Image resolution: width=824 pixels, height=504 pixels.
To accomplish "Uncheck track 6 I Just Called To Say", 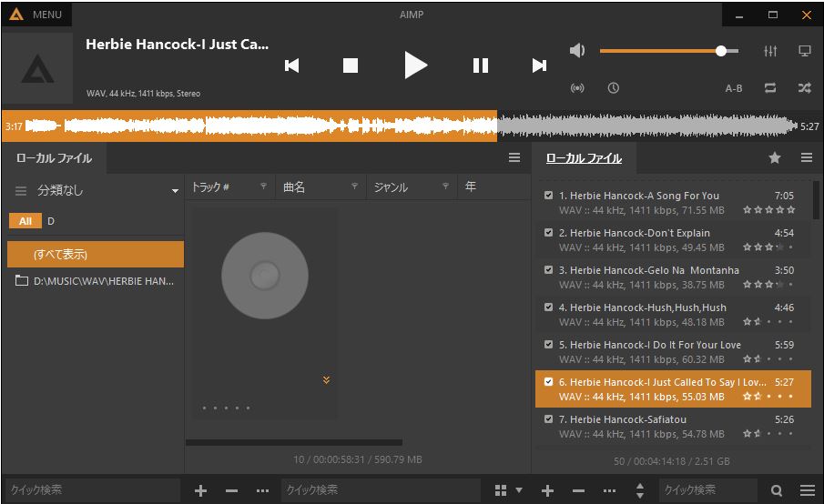I will (548, 382).
